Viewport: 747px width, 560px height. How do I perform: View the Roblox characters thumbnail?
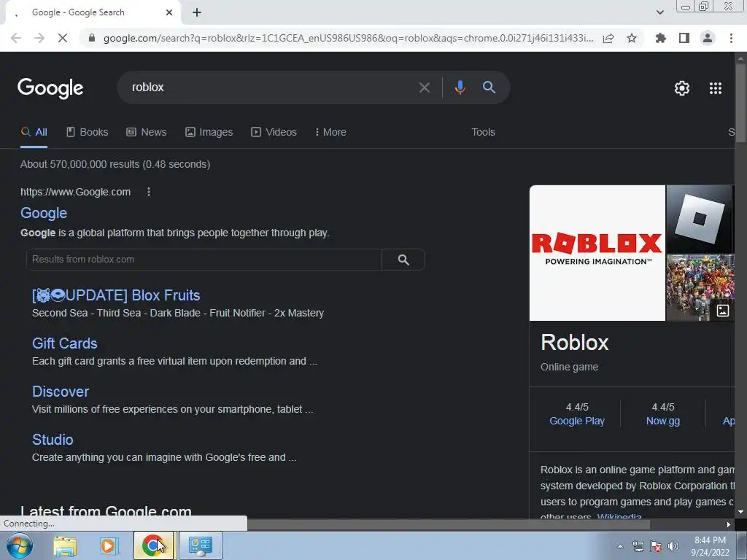click(x=700, y=287)
